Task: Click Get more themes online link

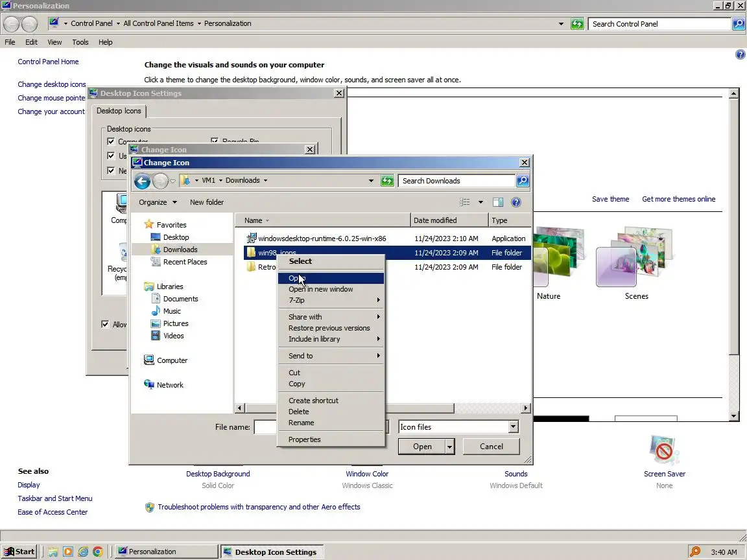Action: click(x=678, y=199)
